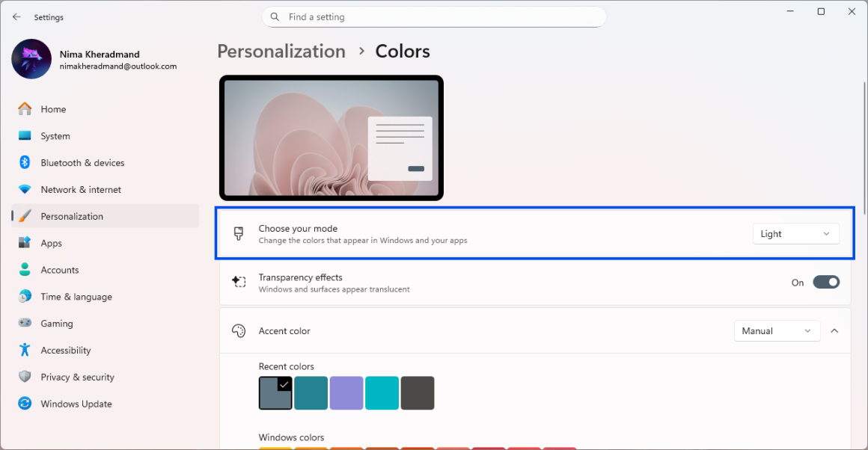Click the Personalization breadcrumb link
868x450 pixels.
281,52
